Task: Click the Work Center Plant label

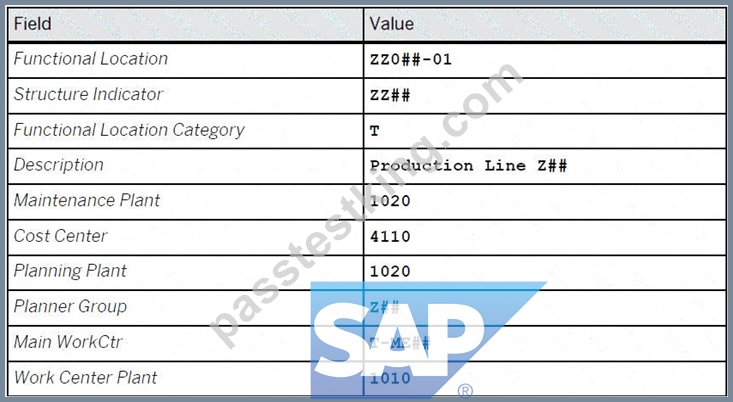Action: click(x=85, y=378)
